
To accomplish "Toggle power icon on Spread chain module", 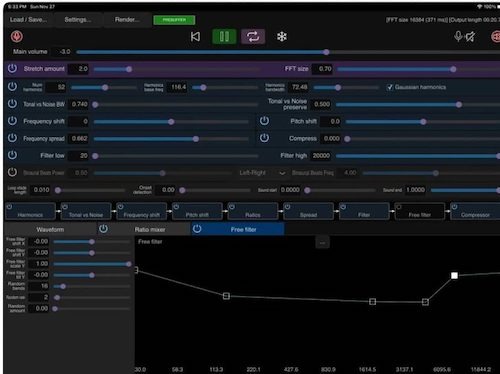I will pos(288,207).
